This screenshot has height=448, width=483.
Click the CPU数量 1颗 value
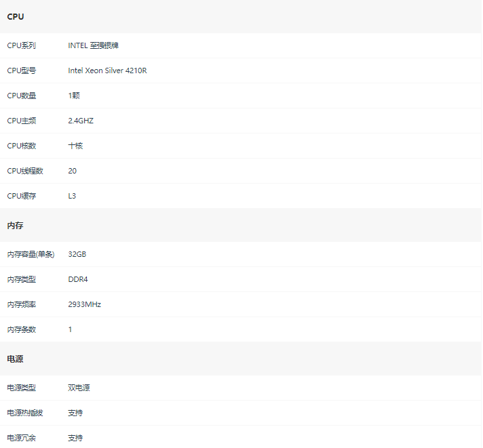click(x=74, y=96)
